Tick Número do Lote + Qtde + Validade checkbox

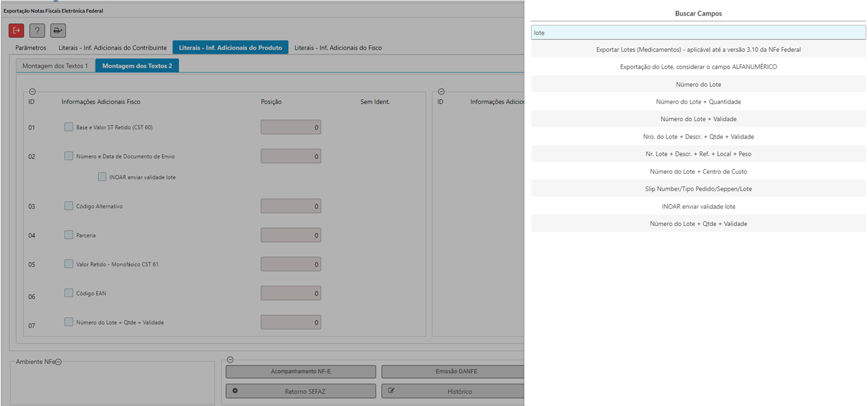[69, 322]
